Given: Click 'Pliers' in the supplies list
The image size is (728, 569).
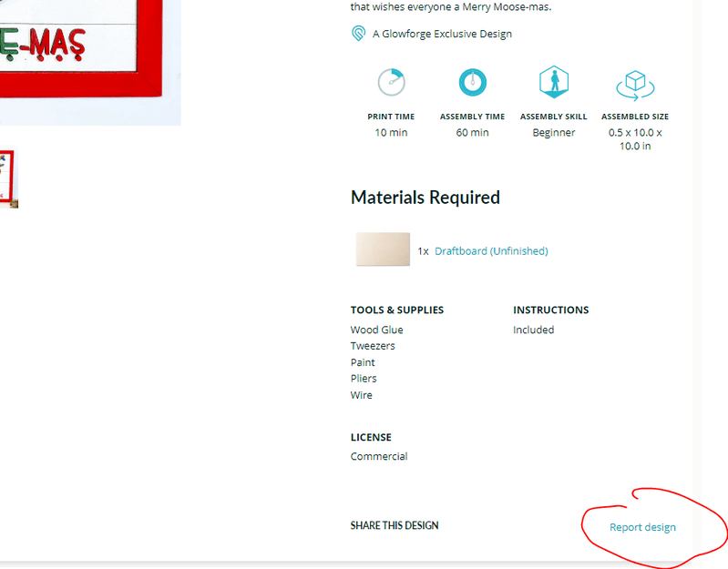Looking at the screenshot, I should [x=364, y=379].
